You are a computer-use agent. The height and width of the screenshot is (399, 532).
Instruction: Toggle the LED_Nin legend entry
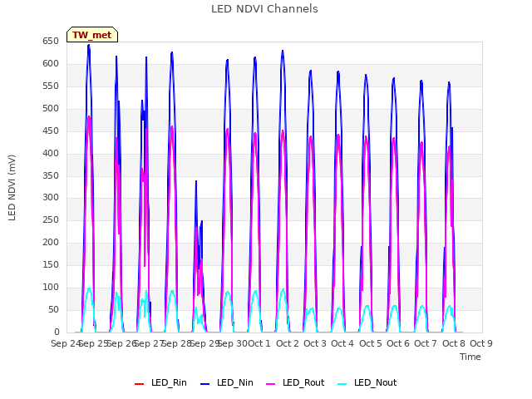(x=227, y=382)
